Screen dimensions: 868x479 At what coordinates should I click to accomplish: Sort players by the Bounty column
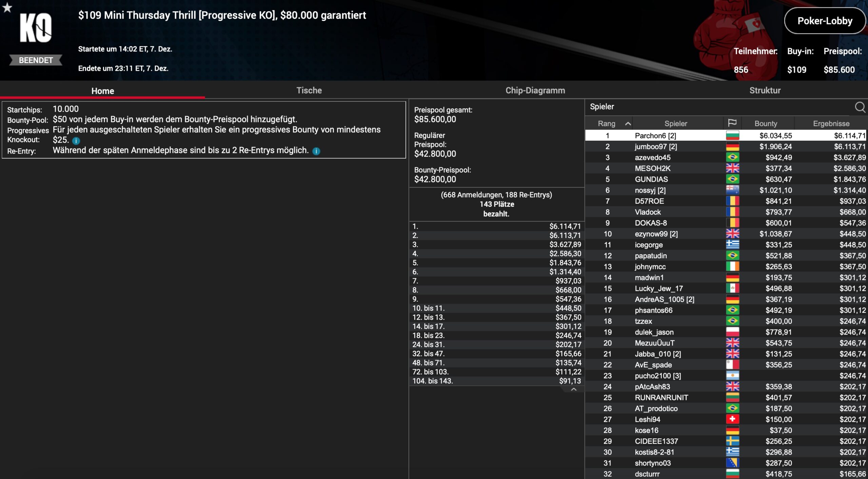coord(766,124)
